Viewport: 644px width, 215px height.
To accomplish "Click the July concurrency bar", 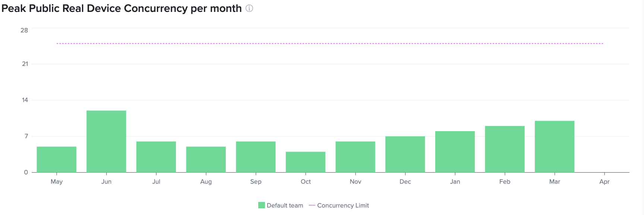I will point(156,157).
